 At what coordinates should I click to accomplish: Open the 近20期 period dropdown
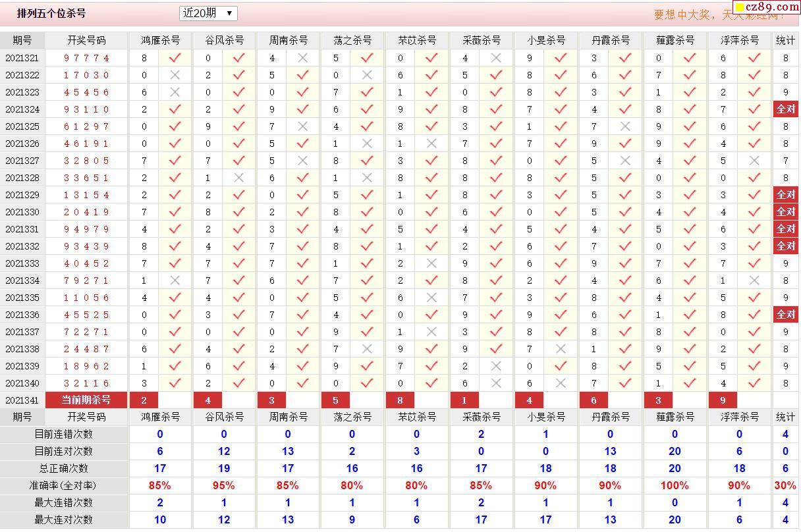click(x=208, y=13)
